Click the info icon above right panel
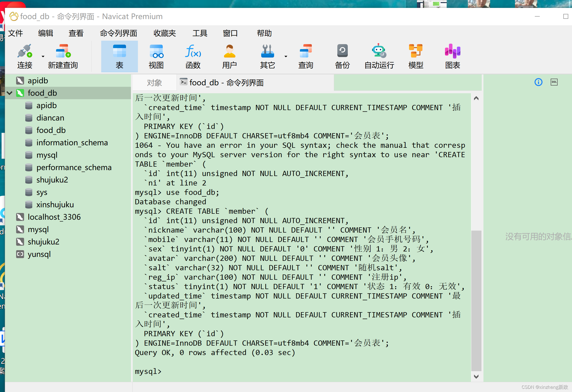Viewport: 572px width, 392px height. pyautogui.click(x=538, y=82)
